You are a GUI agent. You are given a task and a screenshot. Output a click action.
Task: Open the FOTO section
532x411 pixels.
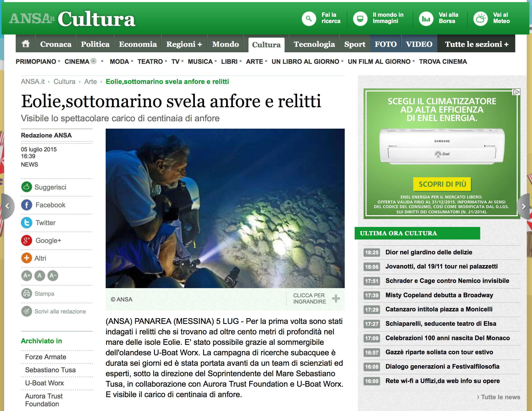point(386,44)
